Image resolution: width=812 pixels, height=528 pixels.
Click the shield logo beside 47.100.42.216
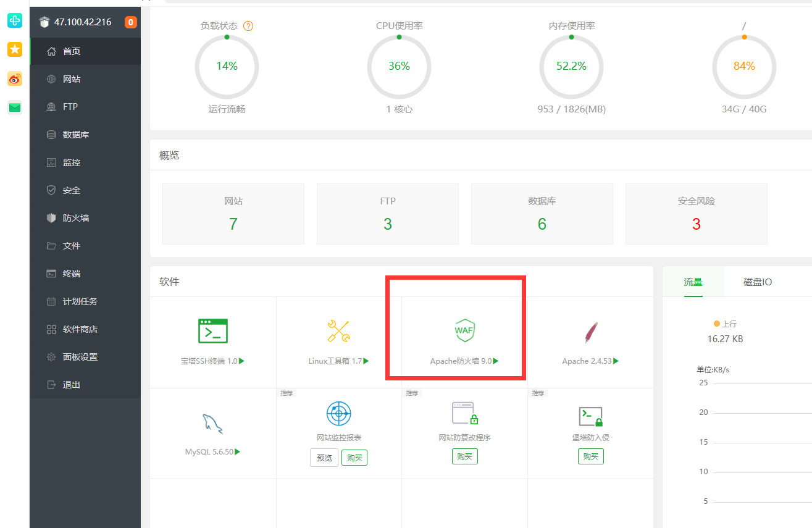click(x=44, y=22)
